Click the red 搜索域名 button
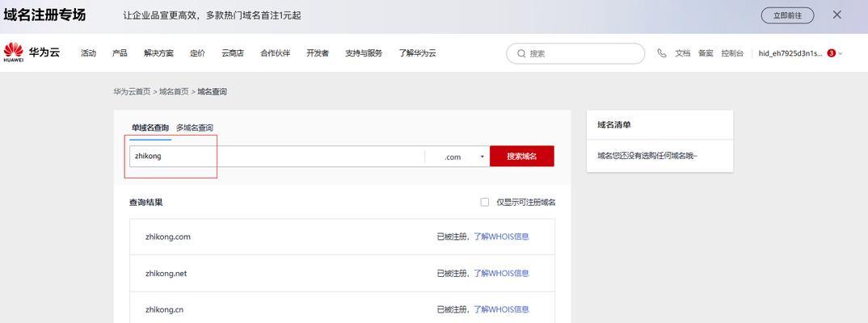 click(x=522, y=157)
